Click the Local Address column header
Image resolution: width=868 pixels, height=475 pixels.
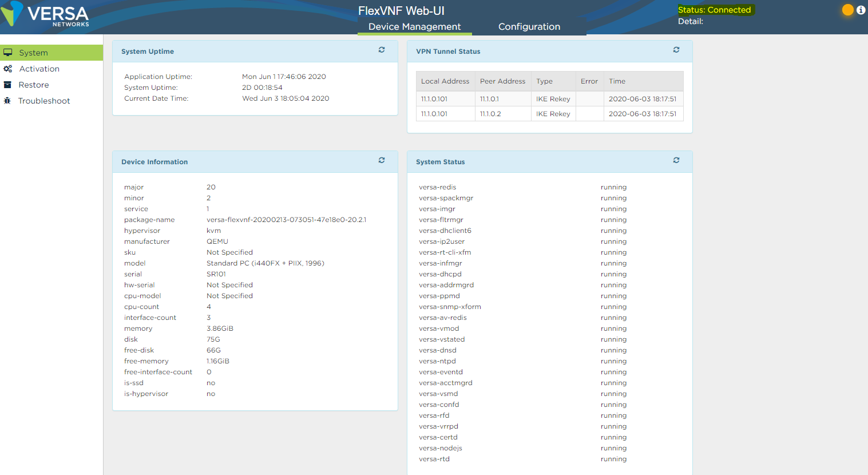[445, 81]
